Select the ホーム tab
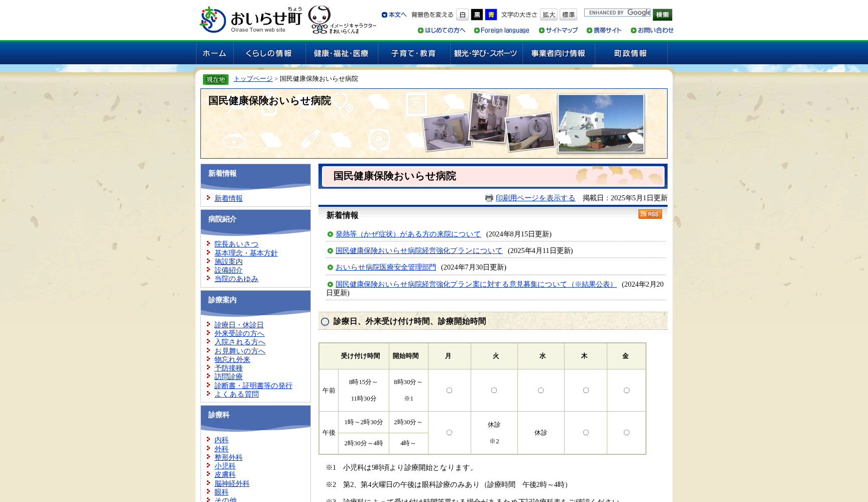This screenshot has width=868, height=502. tap(214, 53)
